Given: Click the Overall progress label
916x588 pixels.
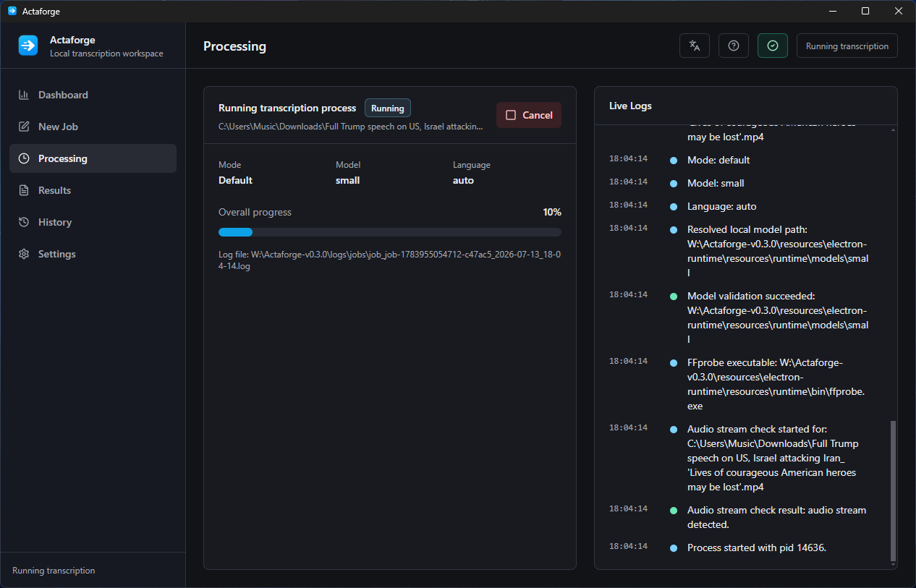Looking at the screenshot, I should pyautogui.click(x=255, y=212).
